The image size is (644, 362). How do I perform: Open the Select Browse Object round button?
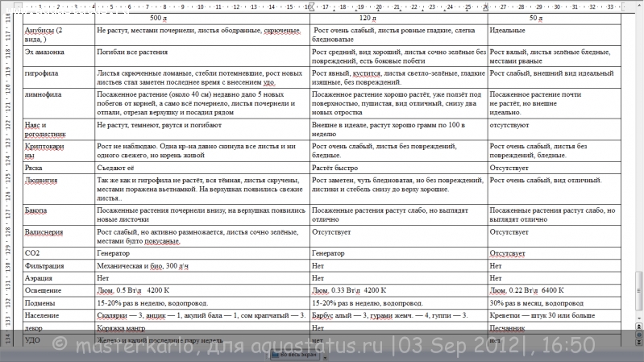pos(639,335)
